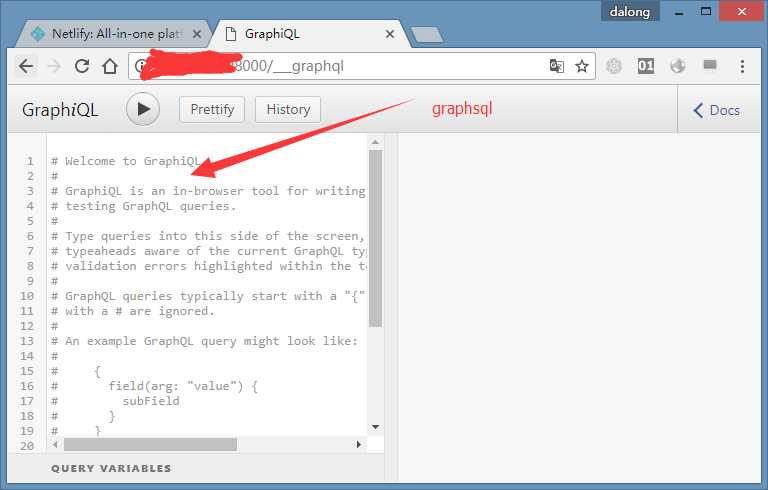Image resolution: width=768 pixels, height=490 pixels.
Task: Click the 01 extension icon
Action: [646, 66]
